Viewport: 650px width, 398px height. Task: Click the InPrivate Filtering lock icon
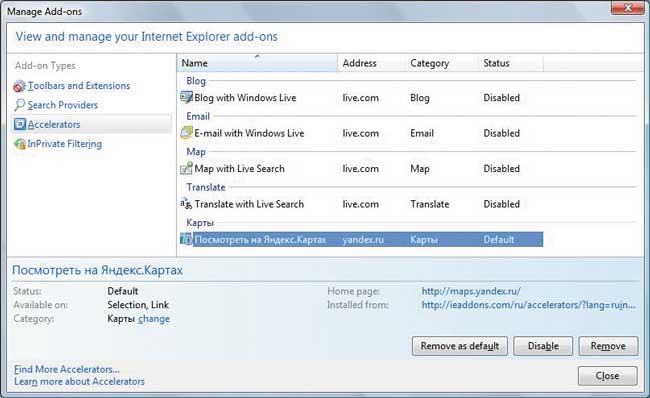[x=19, y=144]
